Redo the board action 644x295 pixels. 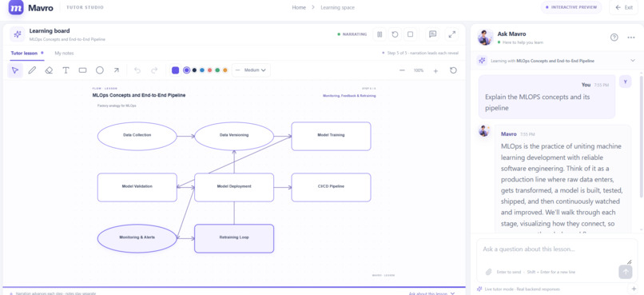(x=154, y=70)
